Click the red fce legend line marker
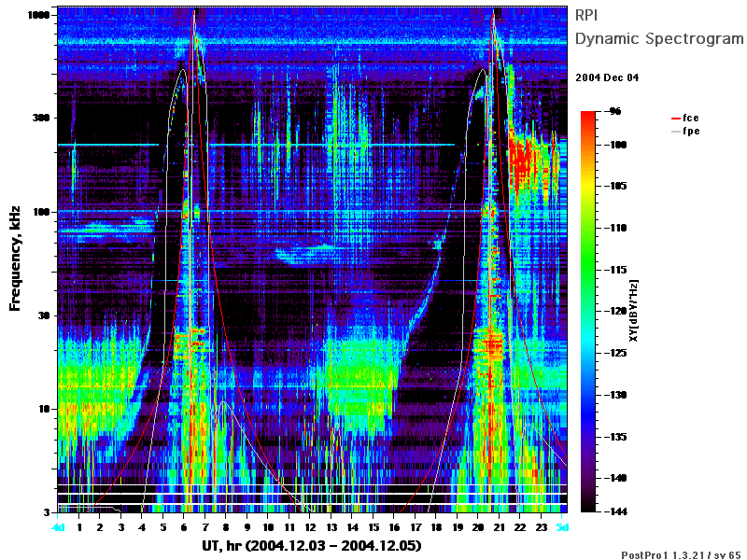 675,119
